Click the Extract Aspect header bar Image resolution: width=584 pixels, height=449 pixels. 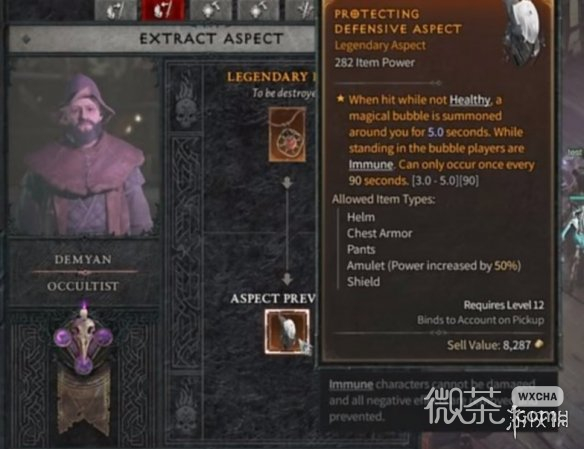pos(162,39)
